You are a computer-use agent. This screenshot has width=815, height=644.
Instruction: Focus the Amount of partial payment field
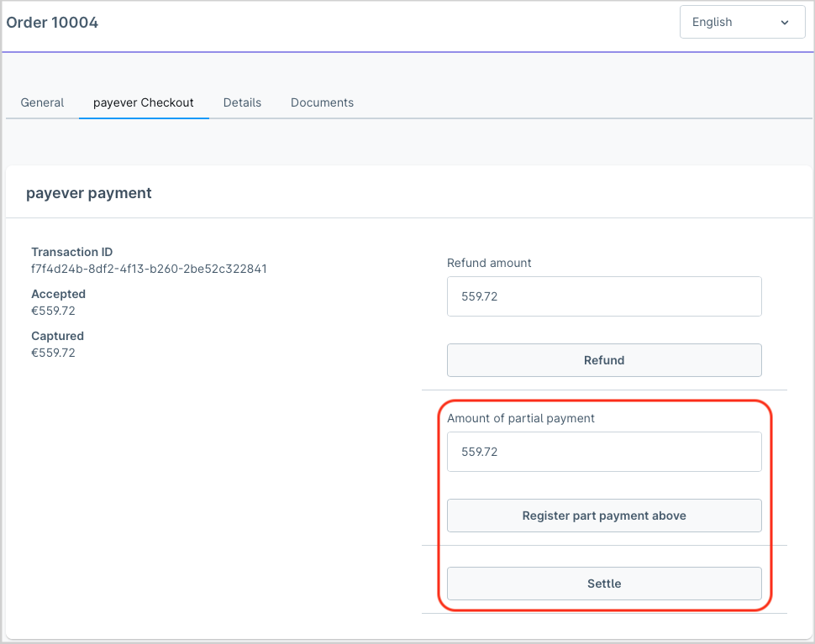(604, 452)
